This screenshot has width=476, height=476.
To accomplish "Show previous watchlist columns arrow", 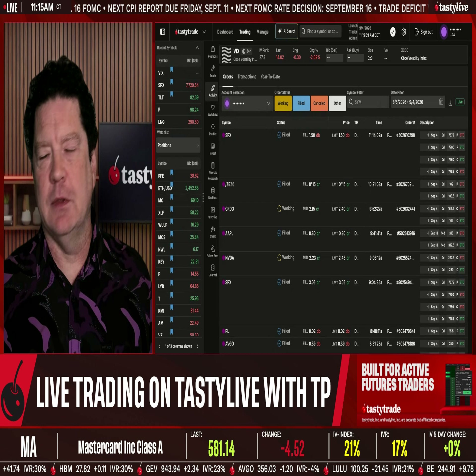I will click(159, 346).
